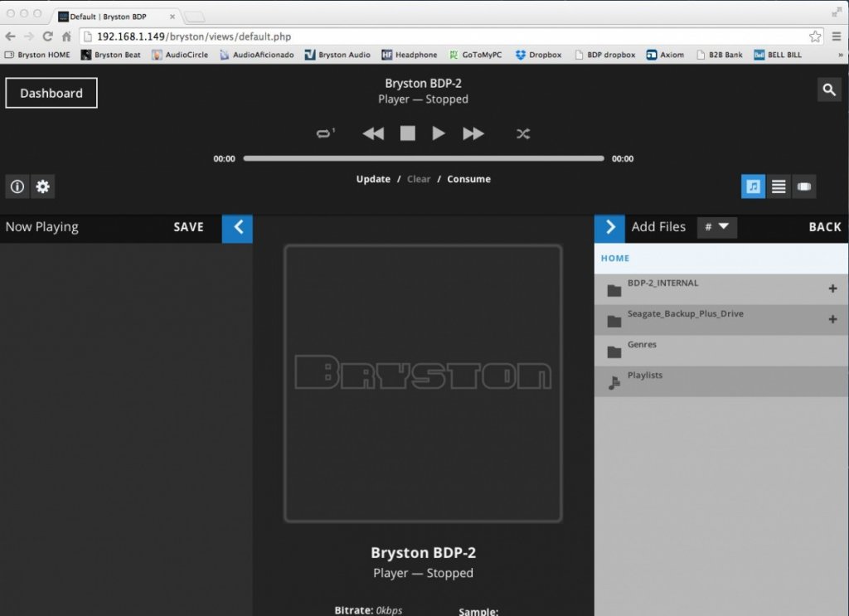Start playback with the play button
The width and height of the screenshot is (849, 616).
[x=439, y=133]
